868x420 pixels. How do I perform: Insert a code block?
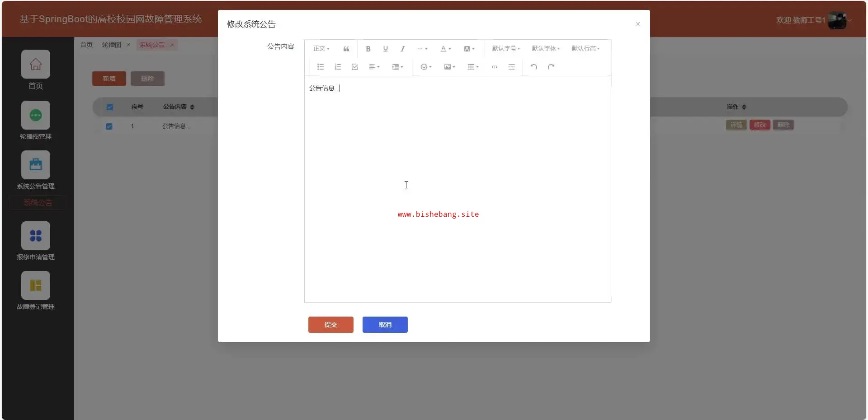click(495, 67)
